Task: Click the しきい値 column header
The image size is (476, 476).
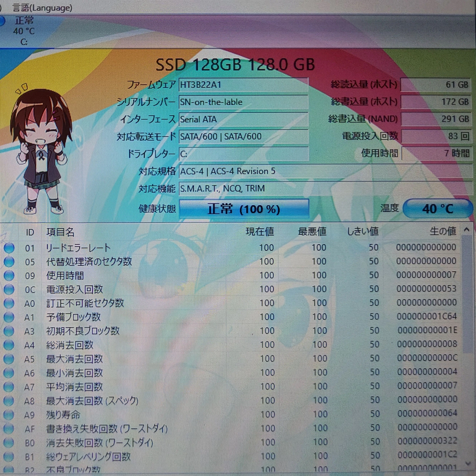Action: click(x=363, y=231)
